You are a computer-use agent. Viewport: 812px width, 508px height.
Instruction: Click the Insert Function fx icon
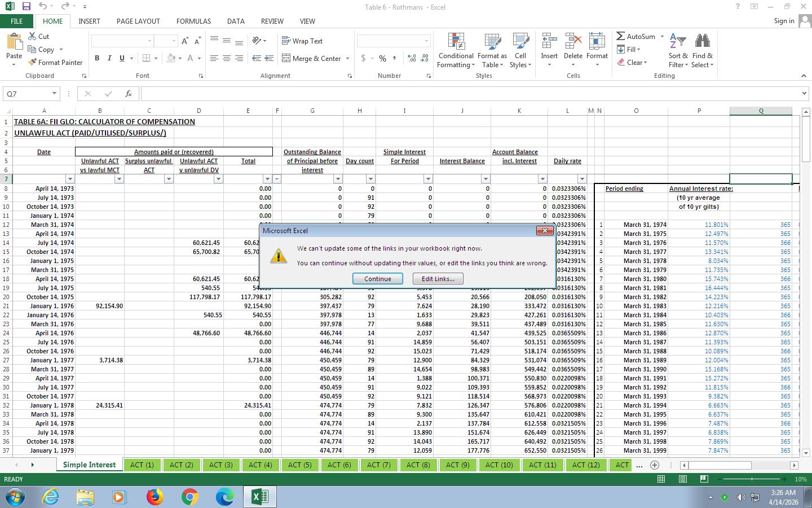click(x=129, y=94)
